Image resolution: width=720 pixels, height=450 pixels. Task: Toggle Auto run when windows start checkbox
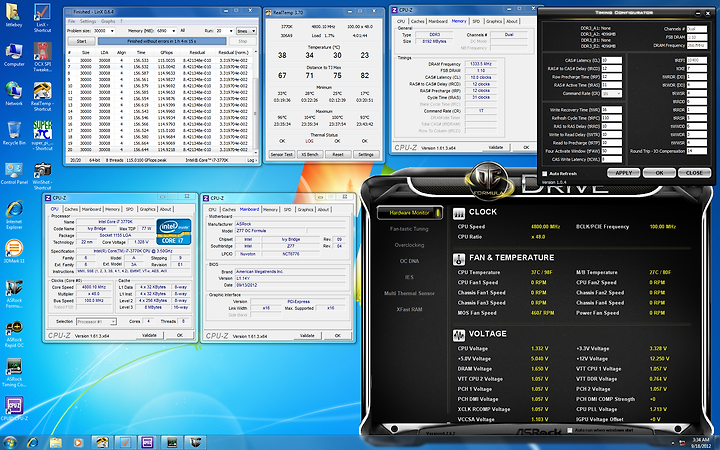click(570, 430)
